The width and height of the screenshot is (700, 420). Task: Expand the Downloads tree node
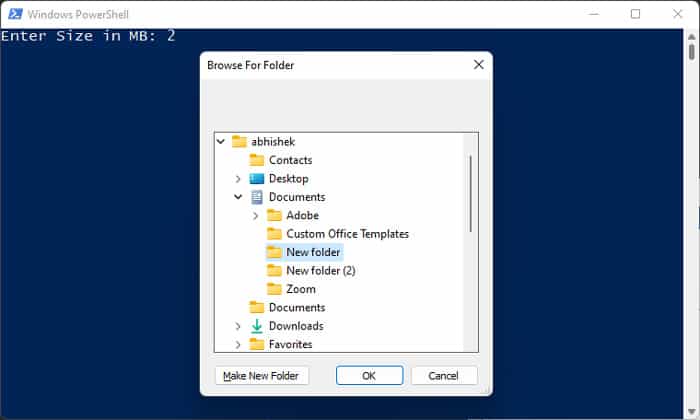coord(238,326)
